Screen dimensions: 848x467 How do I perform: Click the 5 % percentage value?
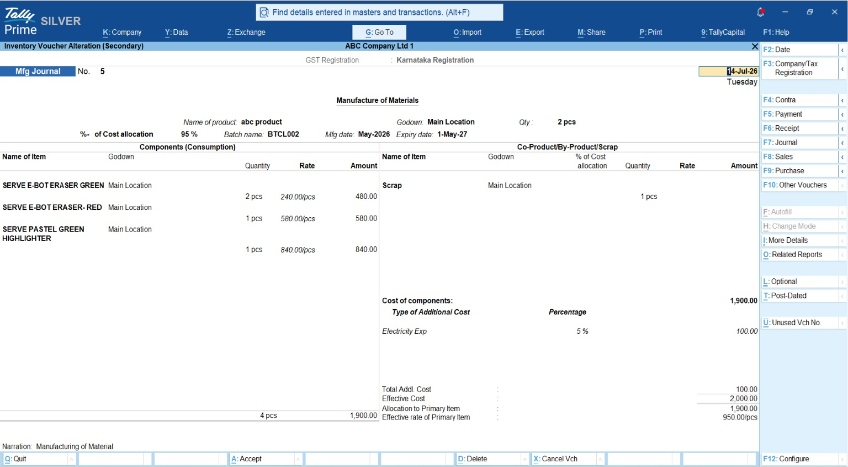coord(582,331)
